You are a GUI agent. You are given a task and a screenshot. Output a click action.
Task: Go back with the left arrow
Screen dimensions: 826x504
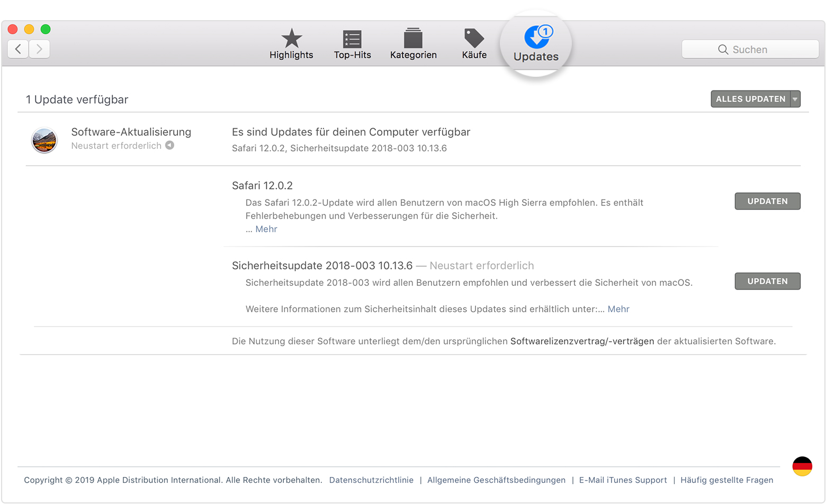point(18,49)
